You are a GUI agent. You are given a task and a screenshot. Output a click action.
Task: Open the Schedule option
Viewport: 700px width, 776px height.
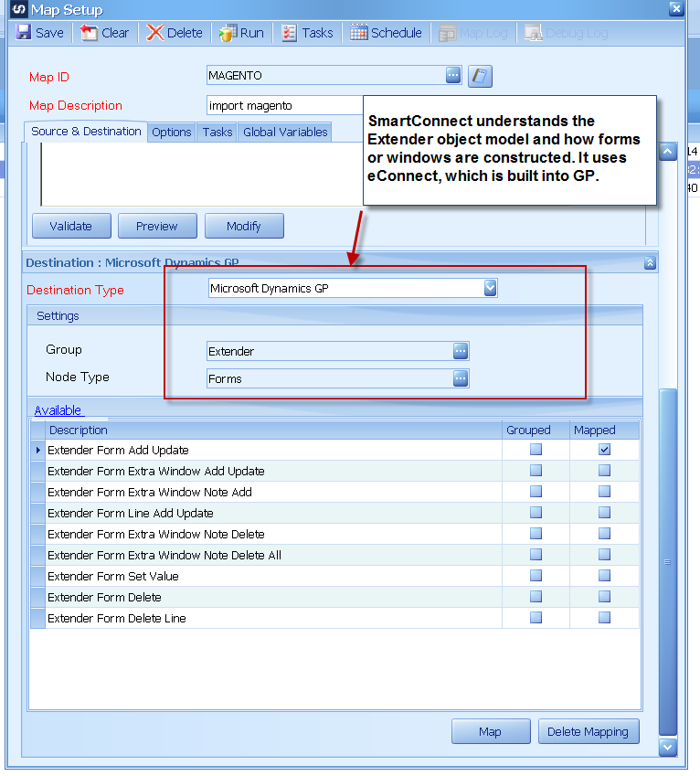tap(386, 33)
